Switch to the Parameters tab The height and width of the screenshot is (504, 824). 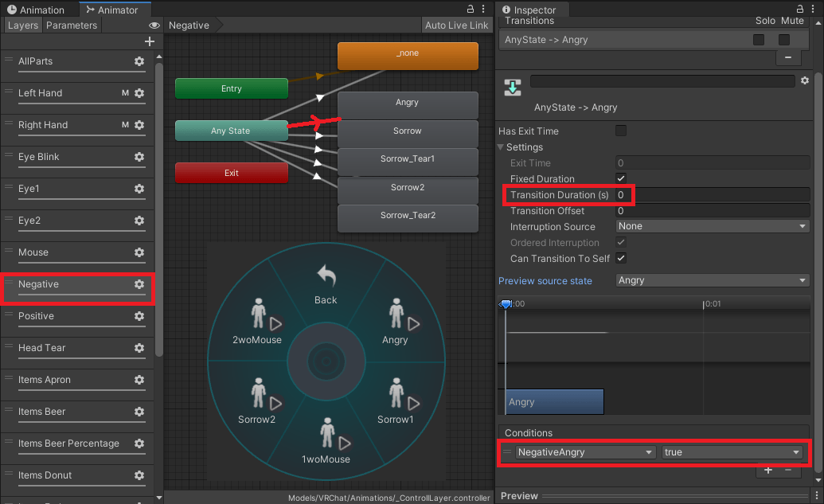coord(72,25)
